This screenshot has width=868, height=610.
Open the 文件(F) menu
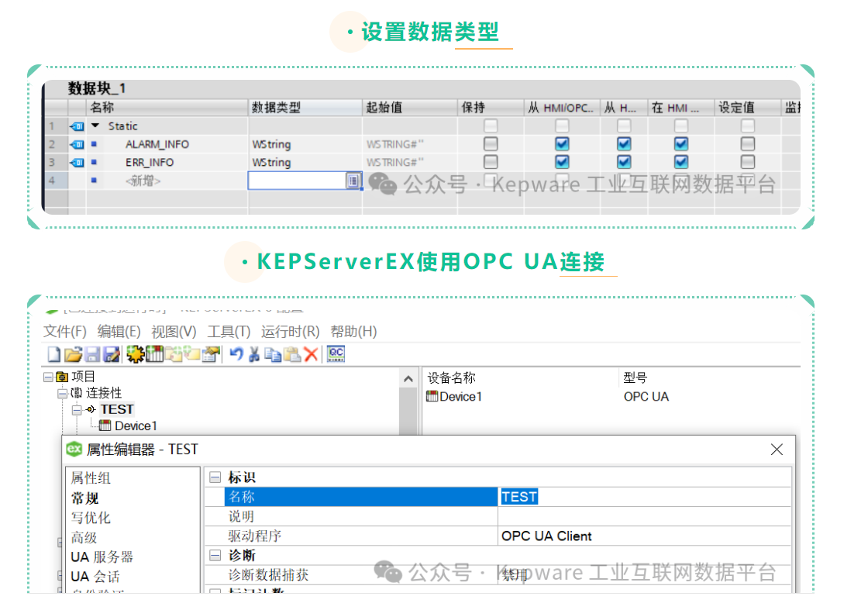pyautogui.click(x=65, y=332)
